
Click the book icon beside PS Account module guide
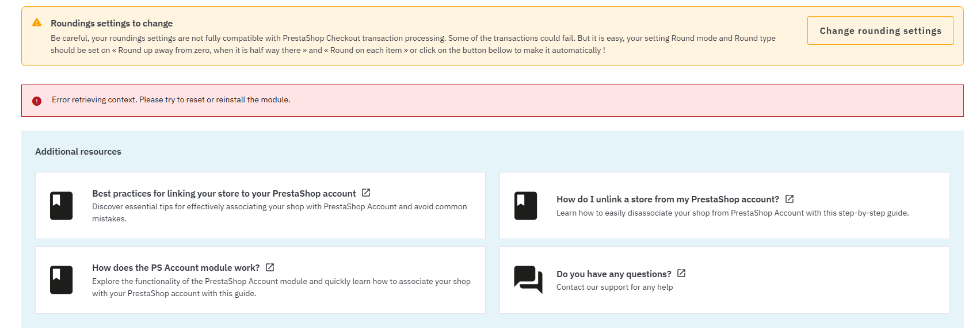pos(61,280)
